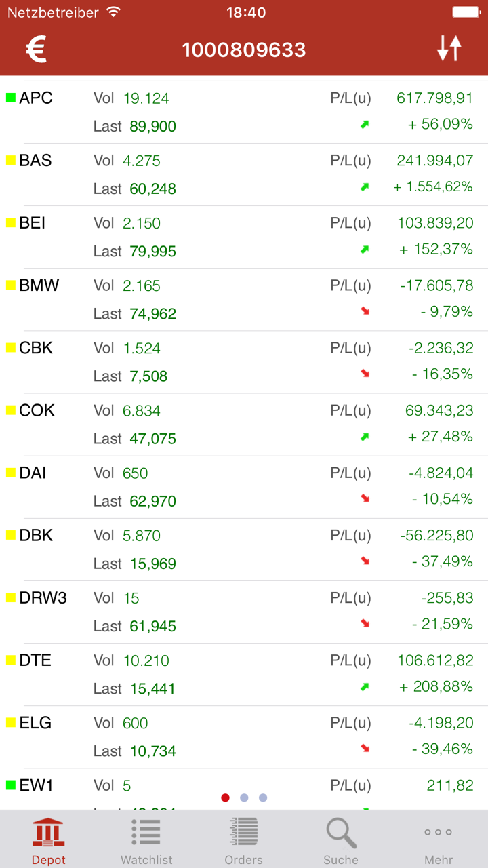Tap the yellow status square beside BAS
Screen dimensions: 488x868
[x=11, y=161]
